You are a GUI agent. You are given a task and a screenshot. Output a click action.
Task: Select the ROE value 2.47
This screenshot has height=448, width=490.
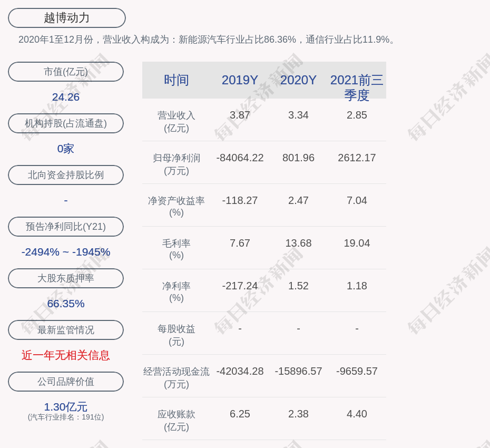click(298, 200)
